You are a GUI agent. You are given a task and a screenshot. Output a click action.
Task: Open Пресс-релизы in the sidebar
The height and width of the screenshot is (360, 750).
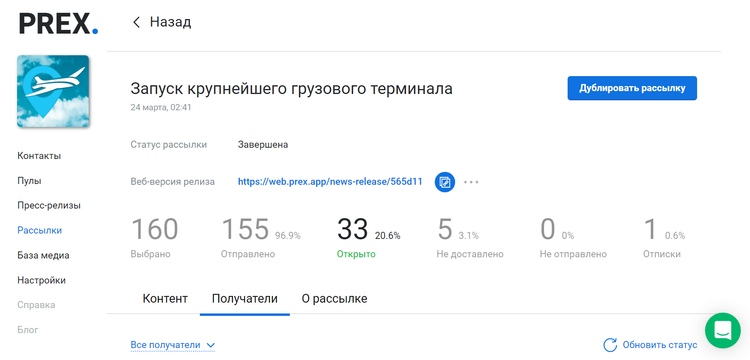click(x=49, y=206)
